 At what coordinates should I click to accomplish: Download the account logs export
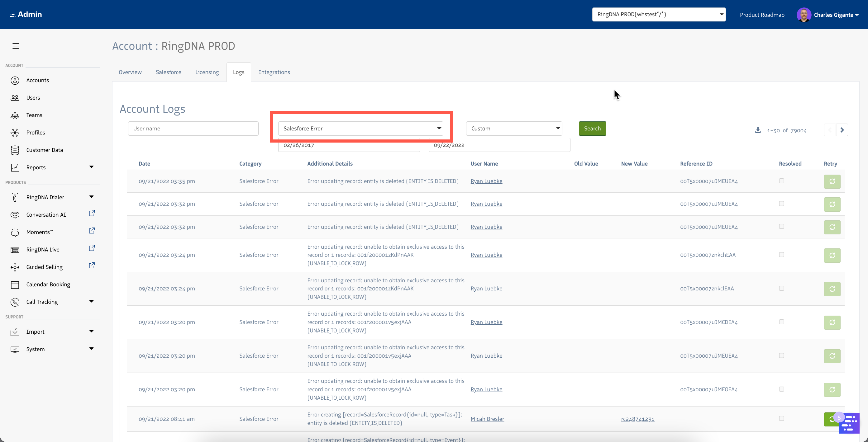pyautogui.click(x=758, y=130)
